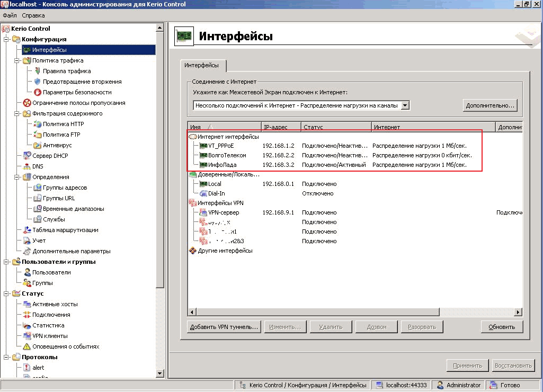Viewport: 543px width, 392px height.
Task: Click the Применить button
Action: coord(467,366)
